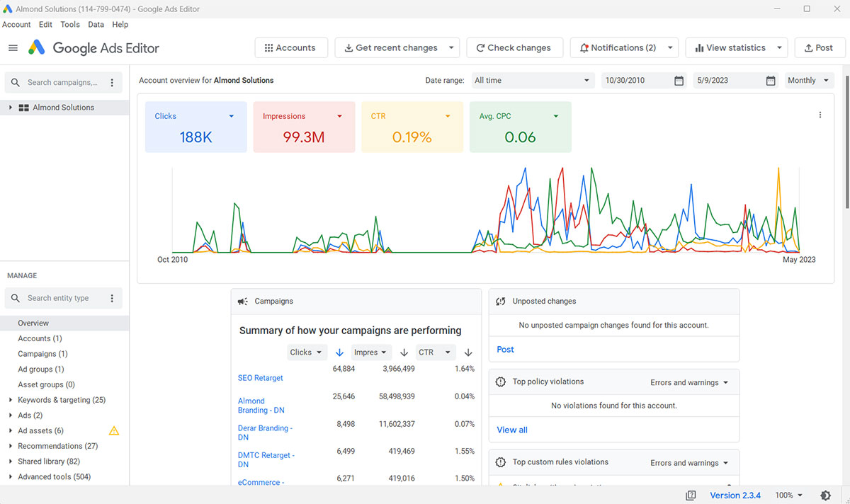Open CTR column selector in Campaigns
The height and width of the screenshot is (504, 850).
click(436, 353)
